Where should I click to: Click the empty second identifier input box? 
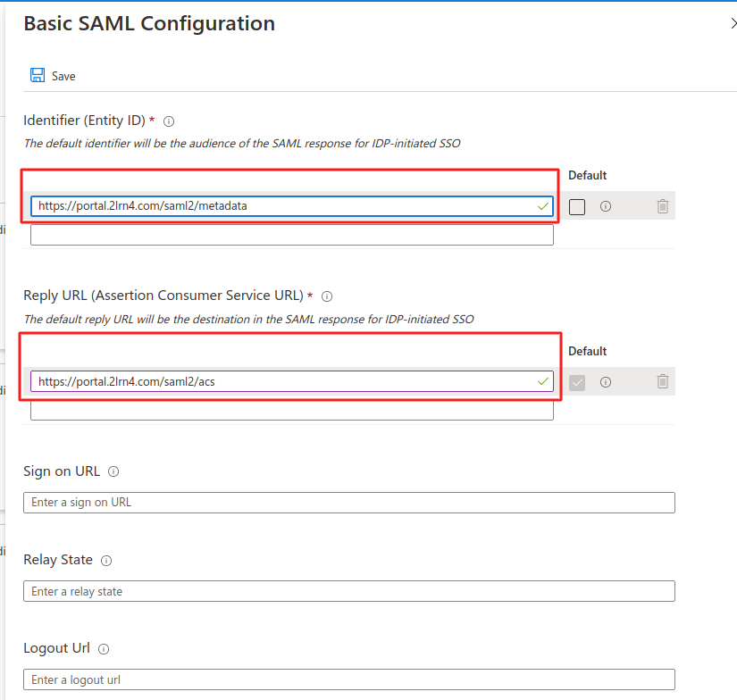(x=292, y=235)
